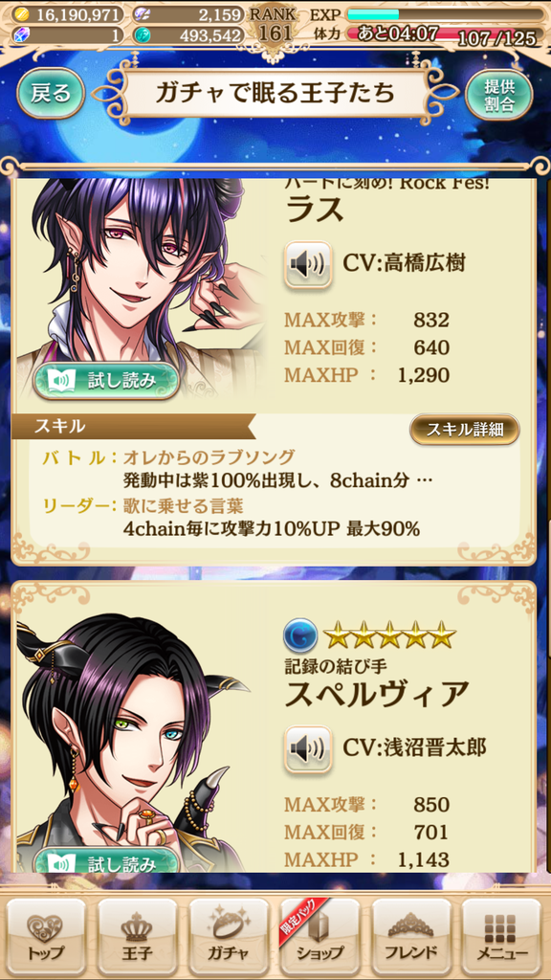Open the ショップ shop tab
This screenshot has width=551, height=980.
coord(320,935)
